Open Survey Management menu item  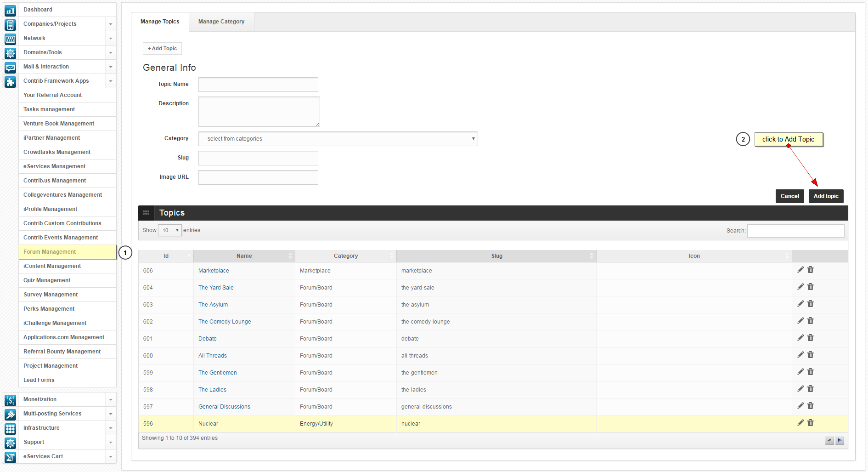tap(68, 295)
